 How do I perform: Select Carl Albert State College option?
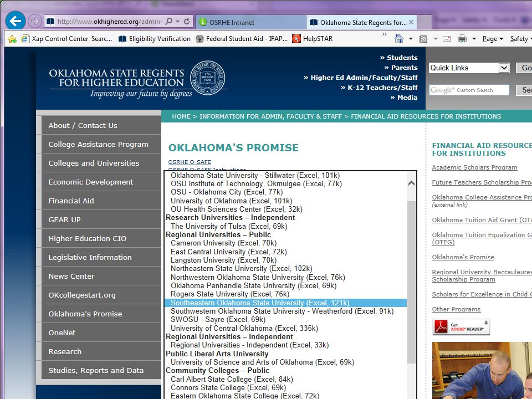click(x=285, y=379)
